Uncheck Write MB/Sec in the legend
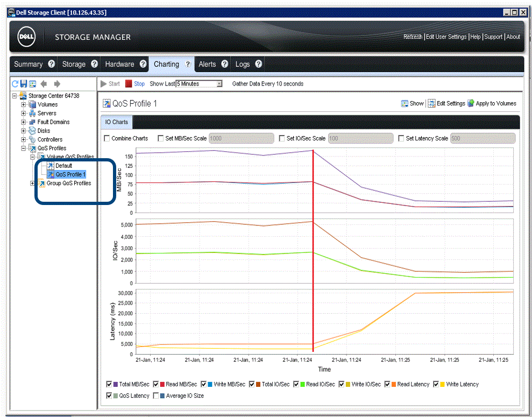 click(203, 384)
